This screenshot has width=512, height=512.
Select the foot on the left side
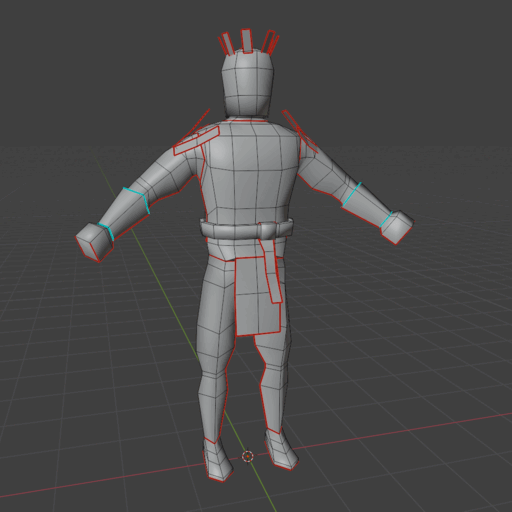218,460
